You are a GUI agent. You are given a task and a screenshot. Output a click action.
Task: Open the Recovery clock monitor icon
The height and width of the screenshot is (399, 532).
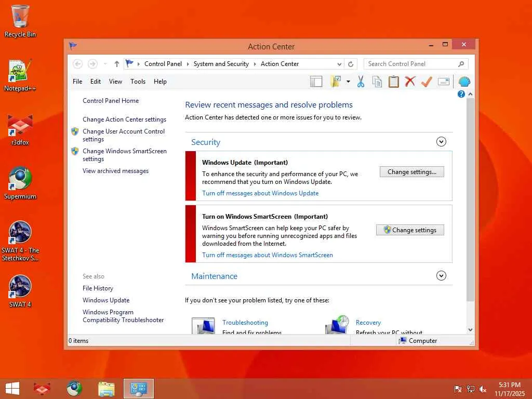pos(337,325)
